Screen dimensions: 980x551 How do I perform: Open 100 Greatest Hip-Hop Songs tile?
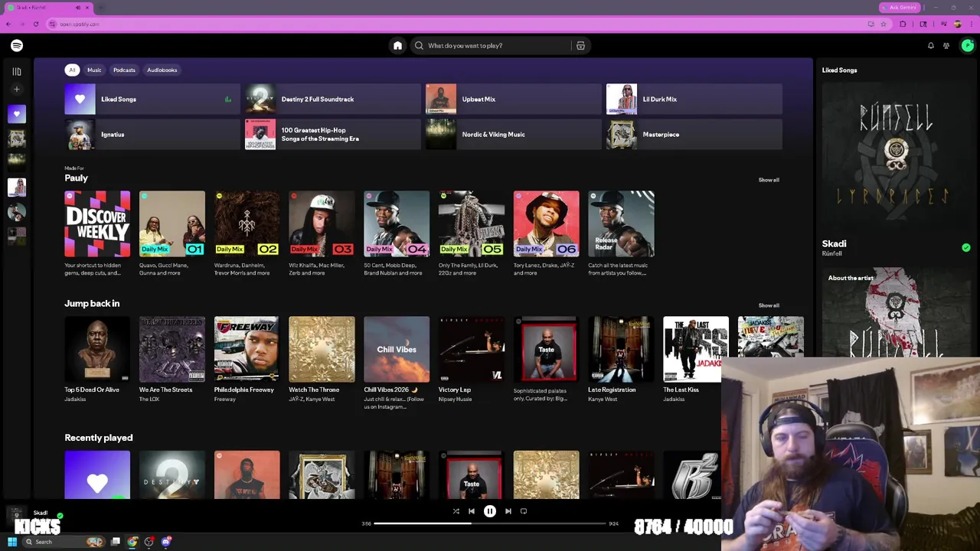(x=333, y=135)
